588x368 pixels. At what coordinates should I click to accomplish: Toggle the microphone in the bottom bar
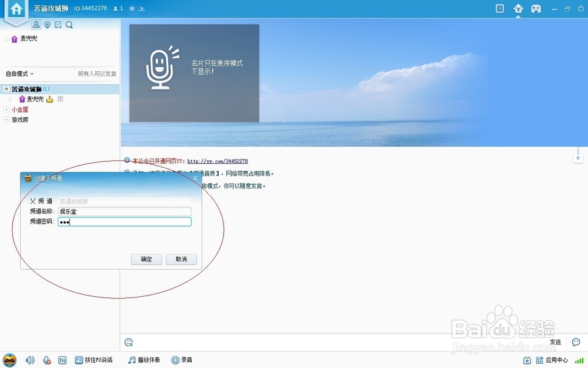(46, 360)
